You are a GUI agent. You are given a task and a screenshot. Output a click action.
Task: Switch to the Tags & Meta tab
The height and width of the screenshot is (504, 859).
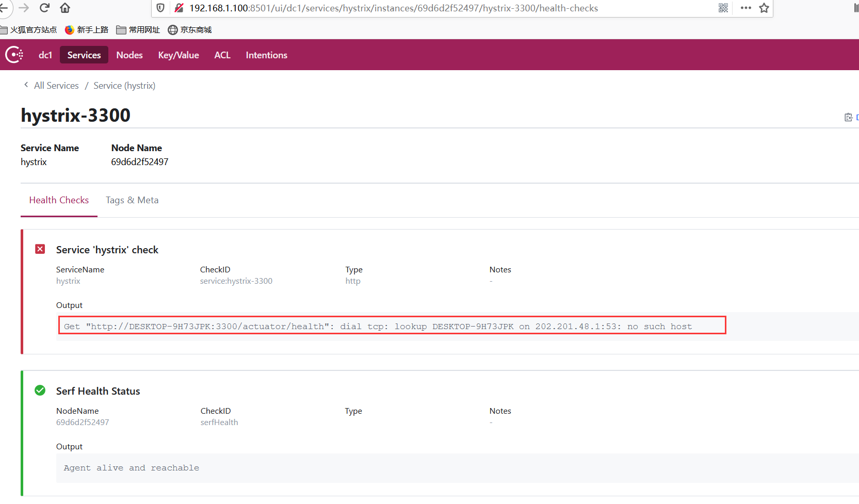[x=132, y=200]
